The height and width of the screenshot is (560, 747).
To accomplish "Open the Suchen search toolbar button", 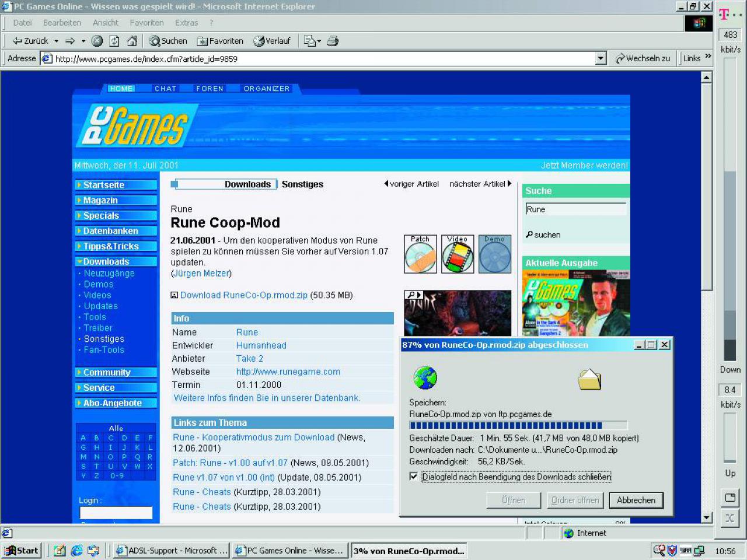I will tap(168, 41).
